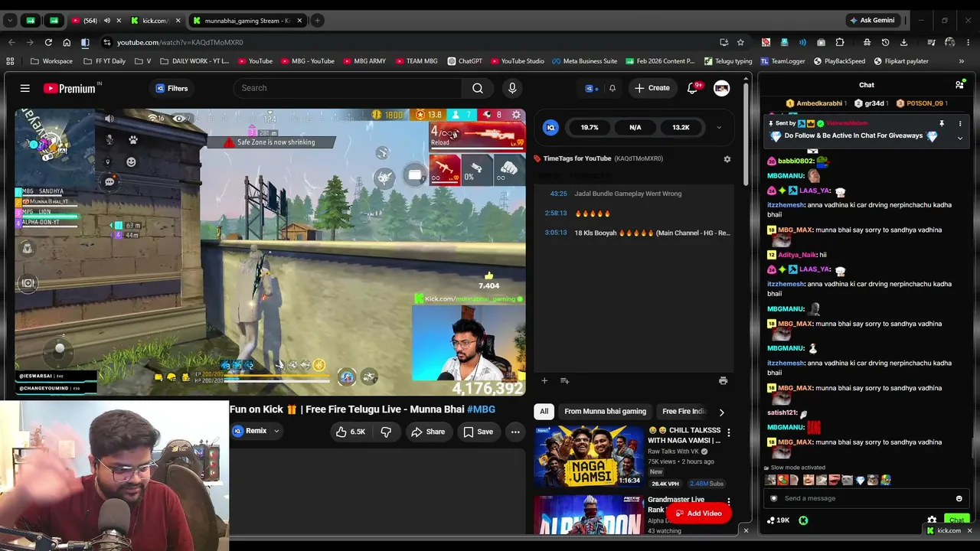
Task: Like the video with 6.5K likes
Action: pyautogui.click(x=350, y=432)
